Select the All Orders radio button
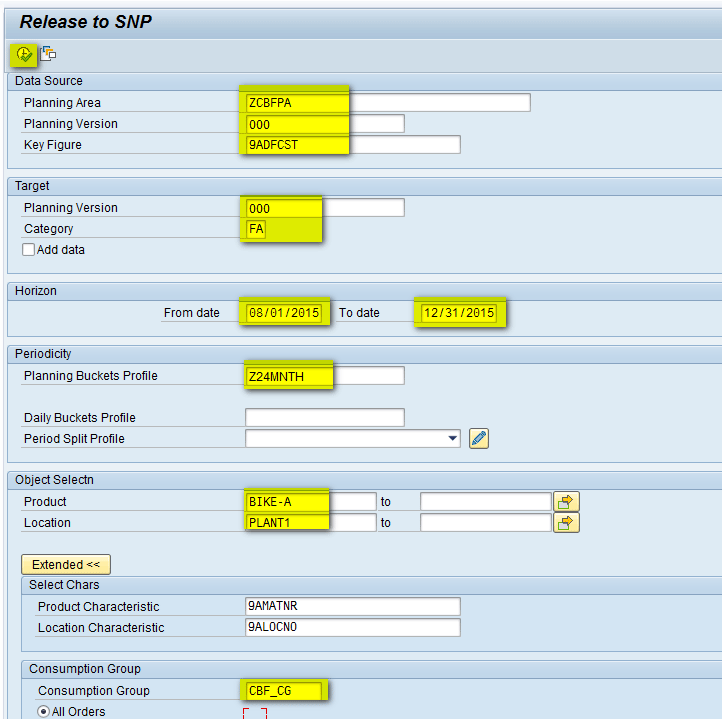Screen dimensions: 722x719 pos(43,711)
